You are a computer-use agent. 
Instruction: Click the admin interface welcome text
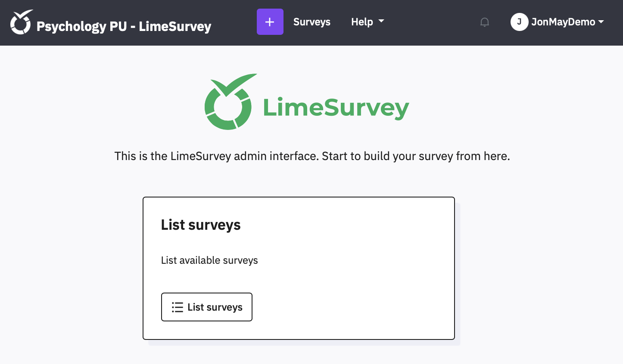(312, 156)
